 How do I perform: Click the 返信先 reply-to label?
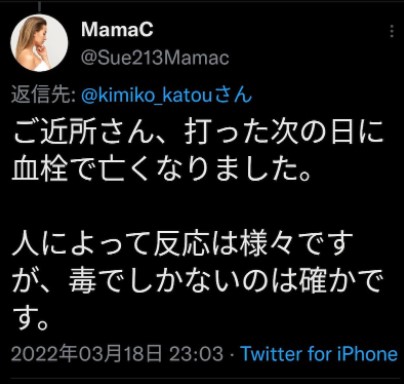point(43,95)
